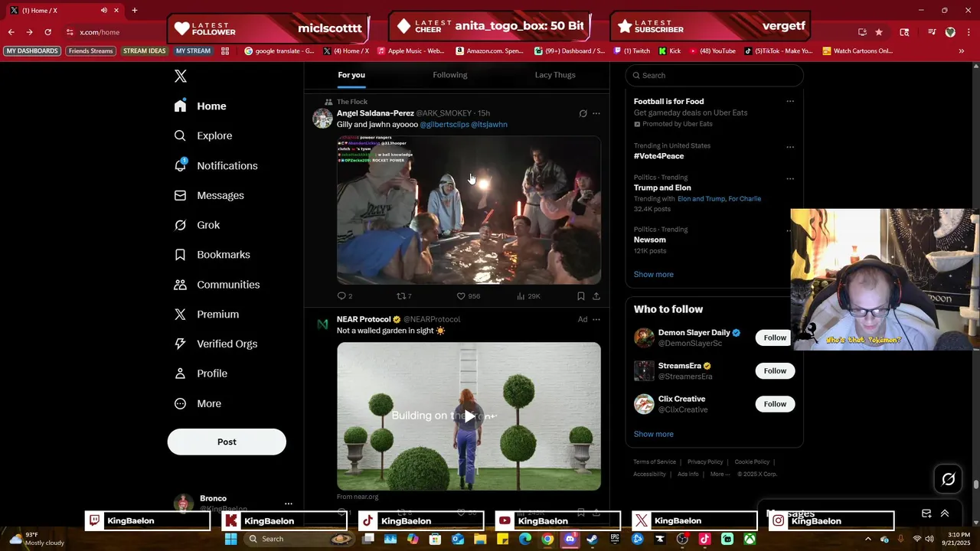Show more bookmarks chevron
The height and width of the screenshot is (551, 980).
(962, 51)
